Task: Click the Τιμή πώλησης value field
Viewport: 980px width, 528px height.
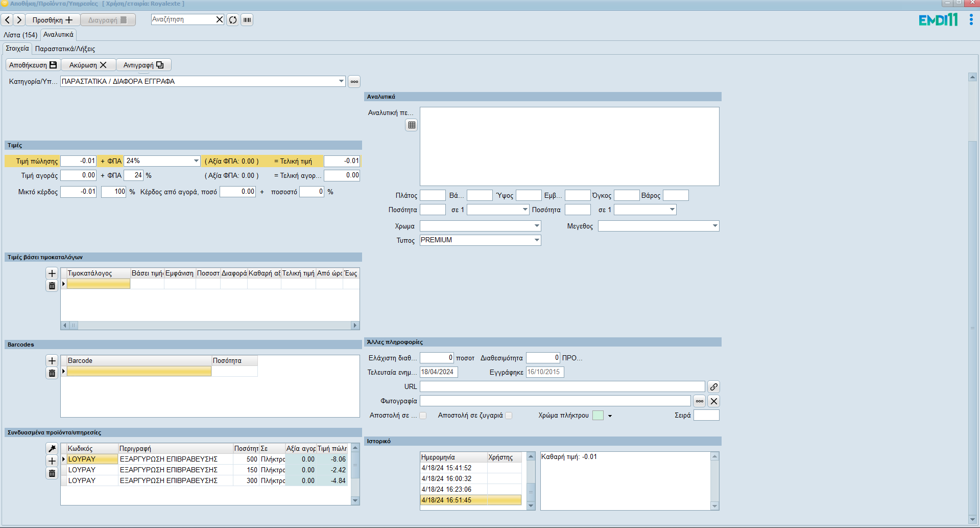Action: 78,161
